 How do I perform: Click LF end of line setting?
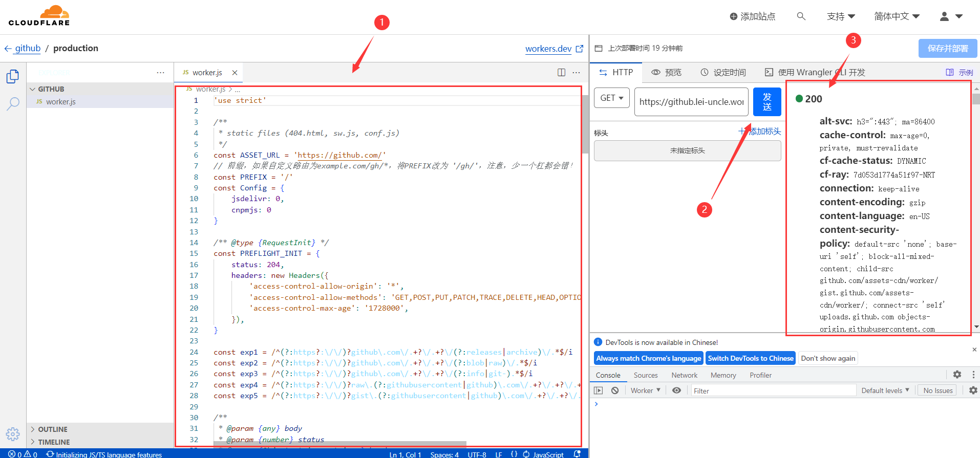tap(499, 454)
